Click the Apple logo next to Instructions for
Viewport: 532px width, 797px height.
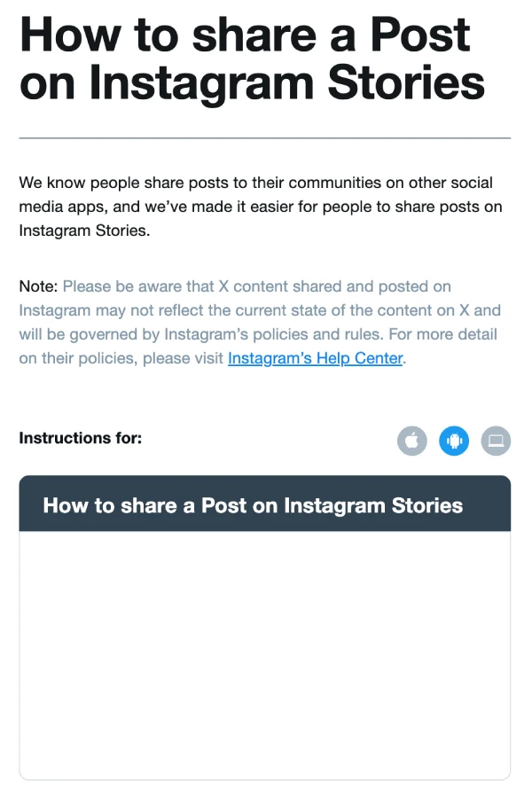coord(411,441)
